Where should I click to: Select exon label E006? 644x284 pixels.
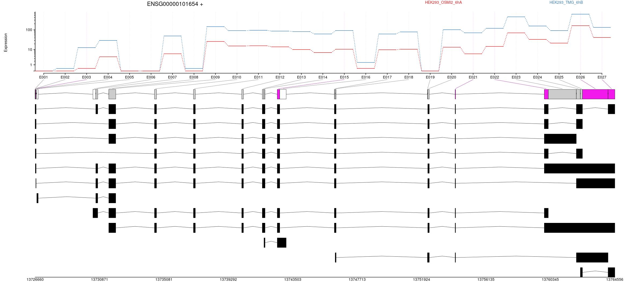[x=151, y=77]
